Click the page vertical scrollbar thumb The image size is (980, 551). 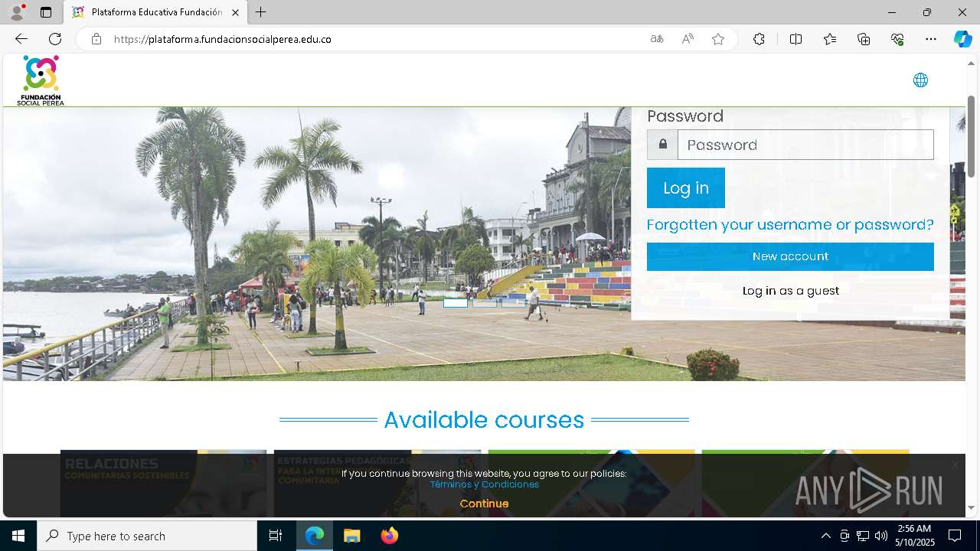tap(972, 137)
